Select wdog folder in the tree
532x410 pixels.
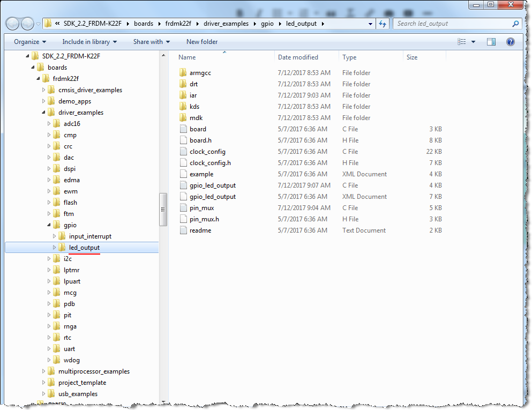(72, 360)
